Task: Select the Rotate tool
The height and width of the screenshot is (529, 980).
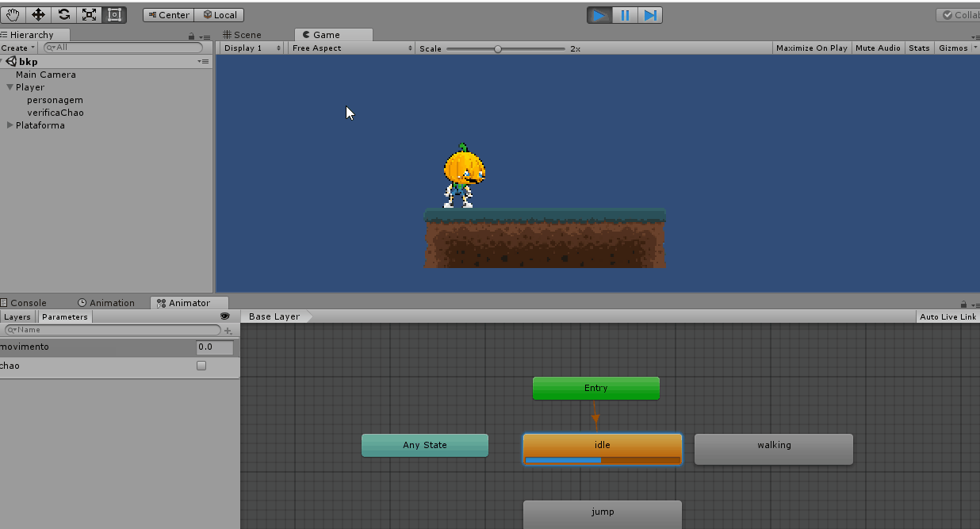Action: pos(63,14)
